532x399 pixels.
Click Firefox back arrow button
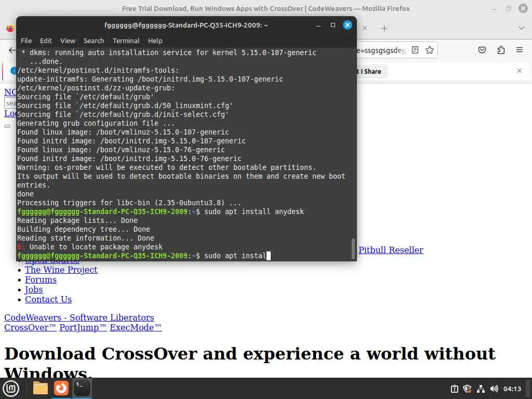[x=12, y=50]
